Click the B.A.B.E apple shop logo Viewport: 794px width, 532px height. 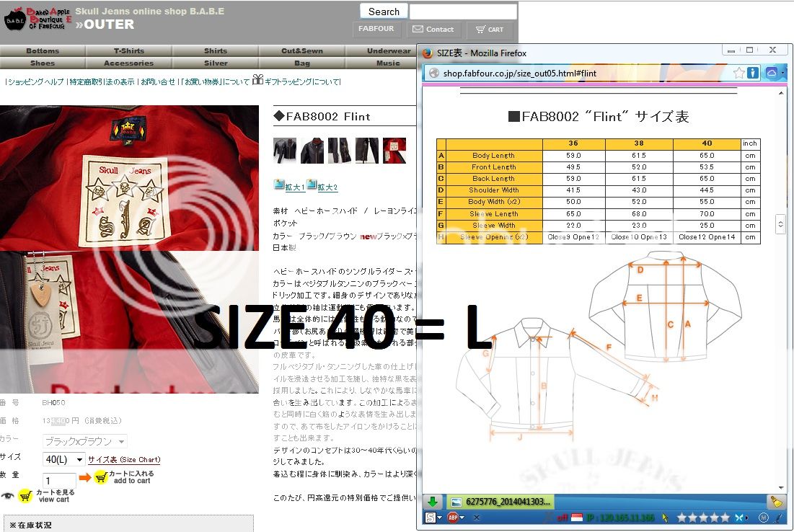38,18
